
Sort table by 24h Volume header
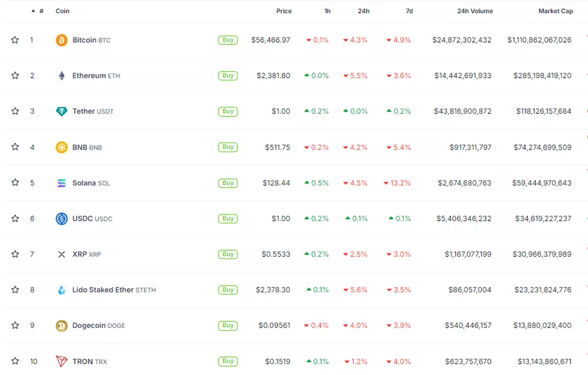pos(475,11)
